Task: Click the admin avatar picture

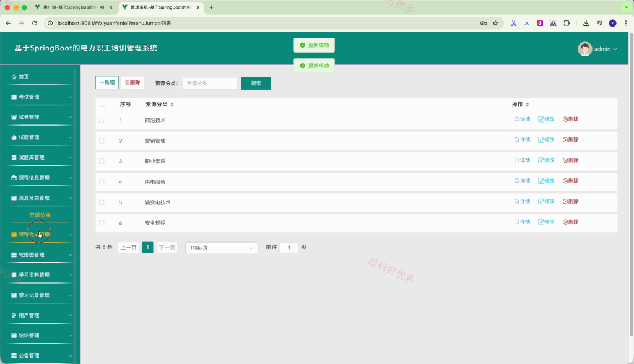Action: pos(584,49)
